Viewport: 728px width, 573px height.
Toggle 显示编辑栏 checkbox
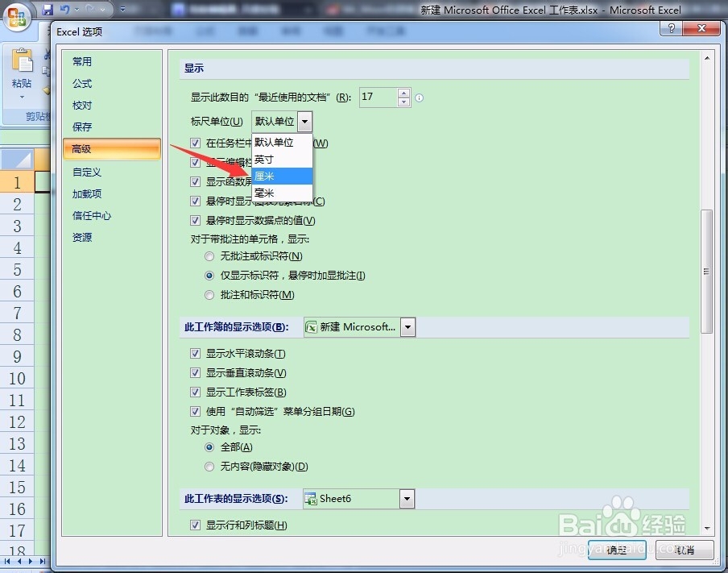tap(196, 162)
